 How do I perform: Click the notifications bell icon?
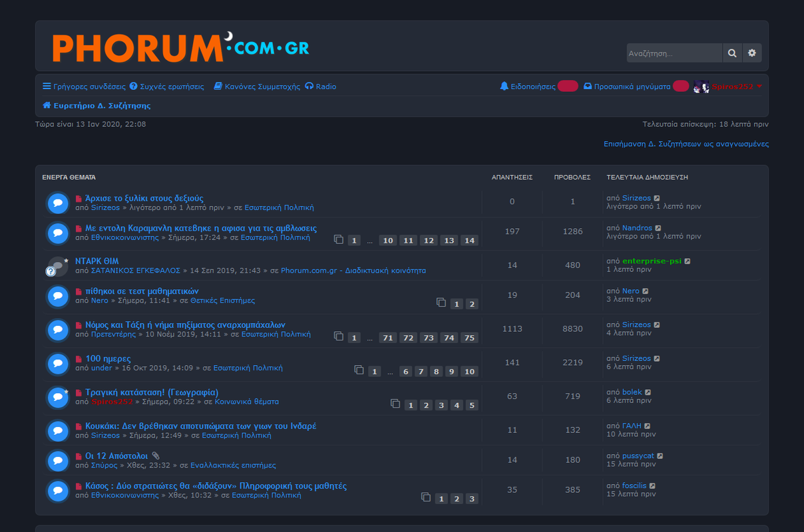504,86
